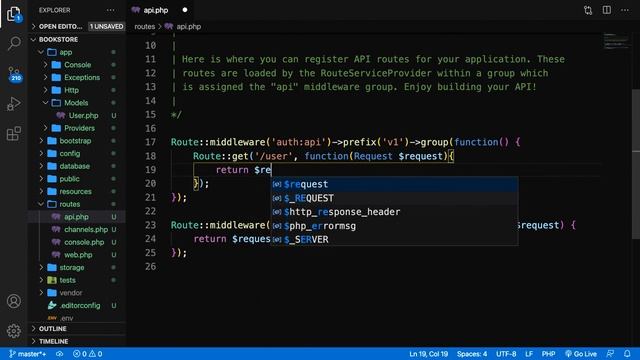This screenshot has width=640, height=360.
Task: Click the editor vertical scrollbar
Action: [636, 163]
